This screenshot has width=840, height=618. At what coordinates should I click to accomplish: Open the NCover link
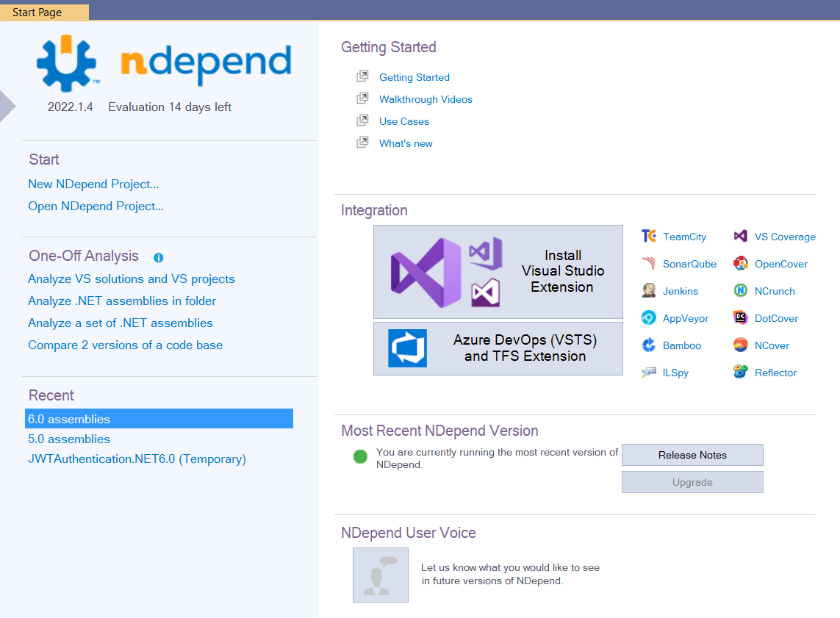(772, 346)
